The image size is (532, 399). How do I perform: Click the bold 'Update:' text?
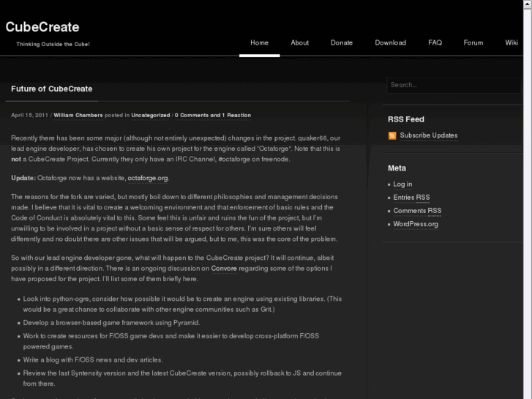click(23, 179)
